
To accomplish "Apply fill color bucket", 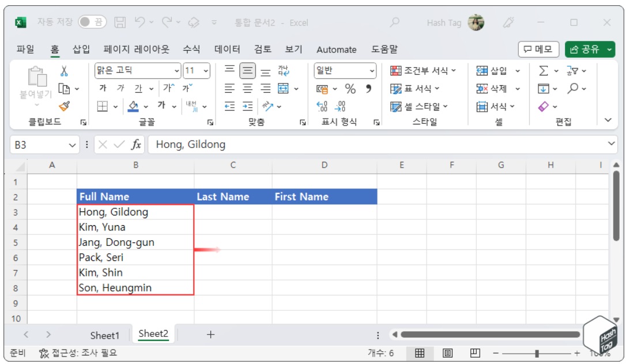I will coord(133,106).
